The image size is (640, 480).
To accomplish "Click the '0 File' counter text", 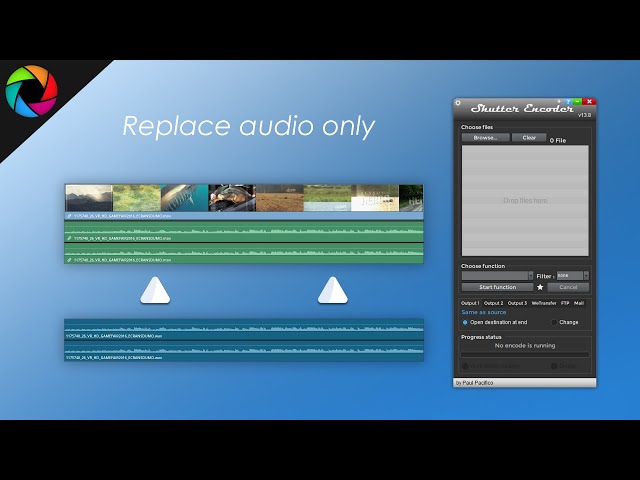I will click(558, 140).
